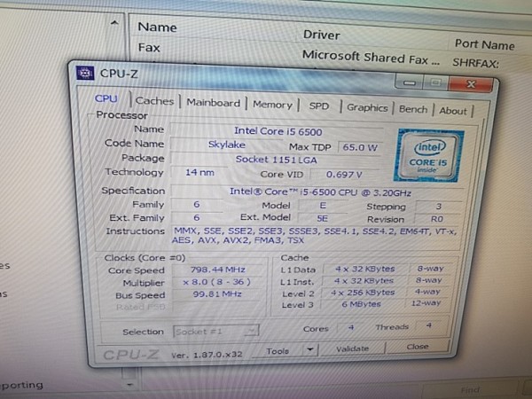Click the core speed value '798.44 MHz'
The width and height of the screenshot is (532, 399).
pyautogui.click(x=217, y=270)
